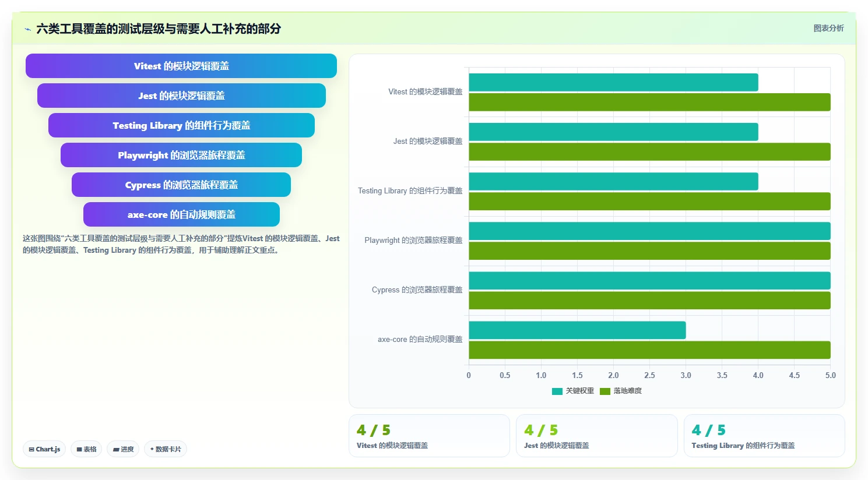The image size is (868, 480).
Task: Select the Cypress 的浏览器旅程覆盖 funnel bar
Action: [x=181, y=185]
